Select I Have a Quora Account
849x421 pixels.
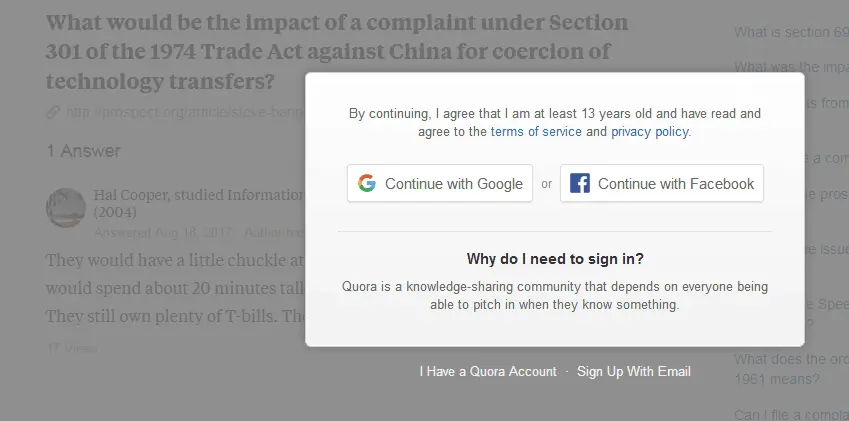coord(488,372)
